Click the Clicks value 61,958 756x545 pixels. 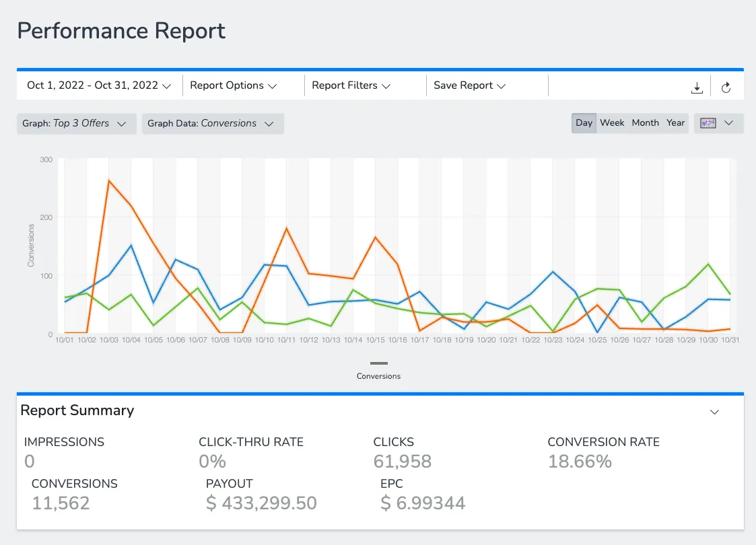click(x=402, y=461)
